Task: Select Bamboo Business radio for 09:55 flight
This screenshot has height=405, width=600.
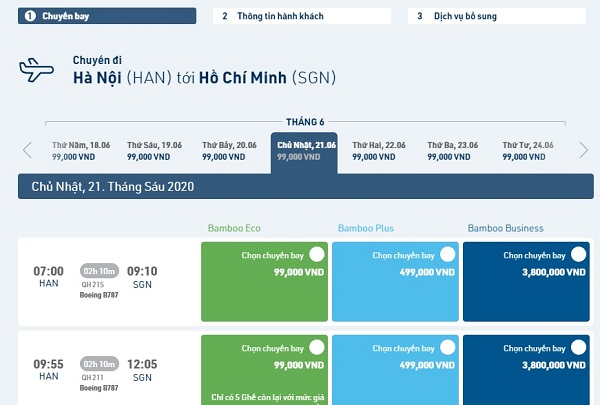Action: pos(579,348)
